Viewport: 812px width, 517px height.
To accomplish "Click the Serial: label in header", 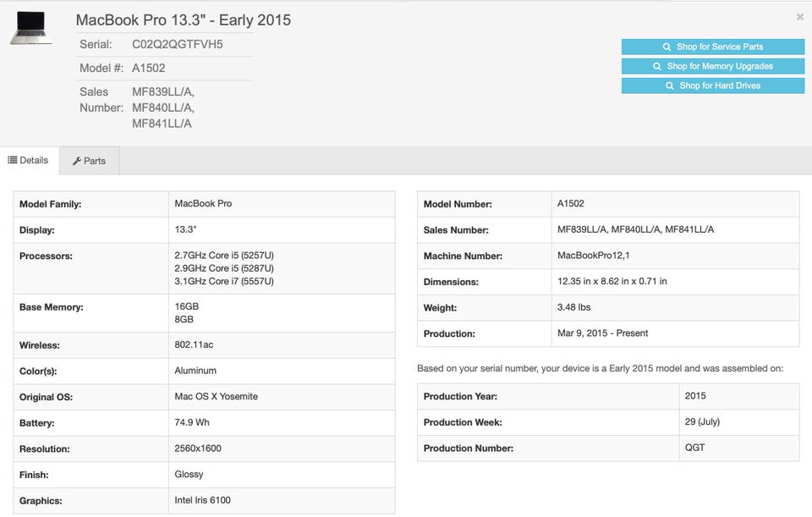I will 96,45.
